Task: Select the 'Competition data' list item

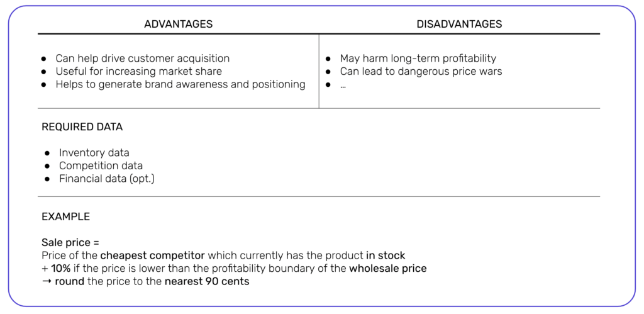Action: pyautogui.click(x=101, y=166)
